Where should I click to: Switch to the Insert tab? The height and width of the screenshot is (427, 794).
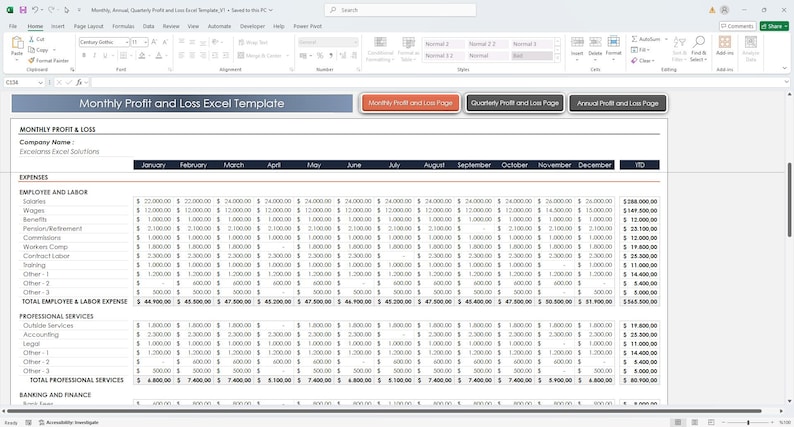58,26
